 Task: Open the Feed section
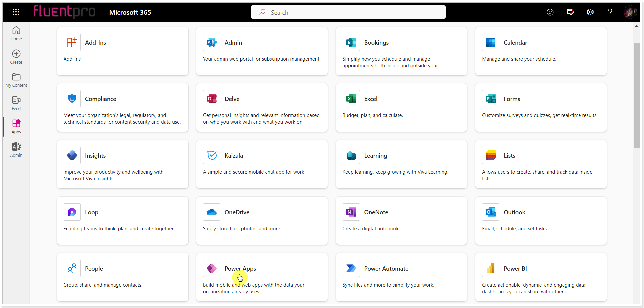[16, 103]
